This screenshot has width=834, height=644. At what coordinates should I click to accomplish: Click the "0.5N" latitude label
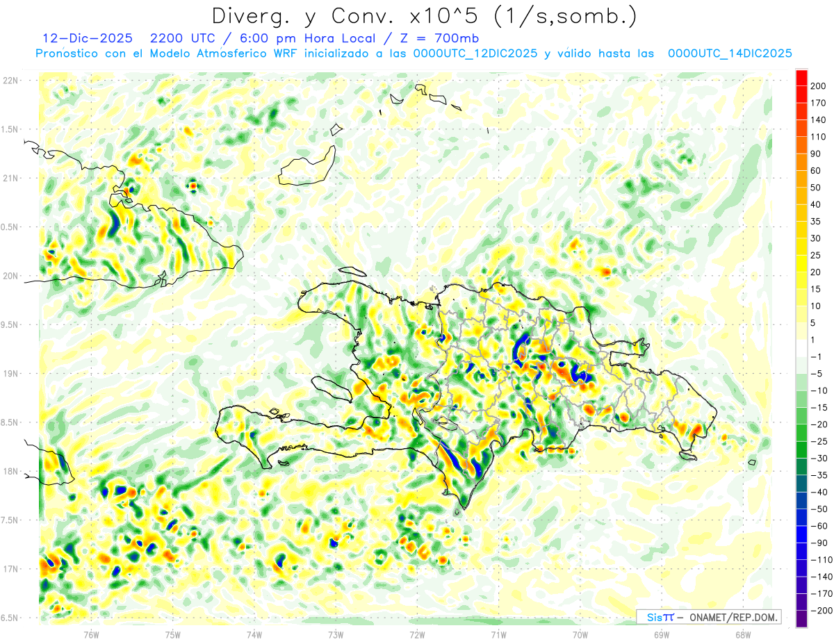point(10,227)
